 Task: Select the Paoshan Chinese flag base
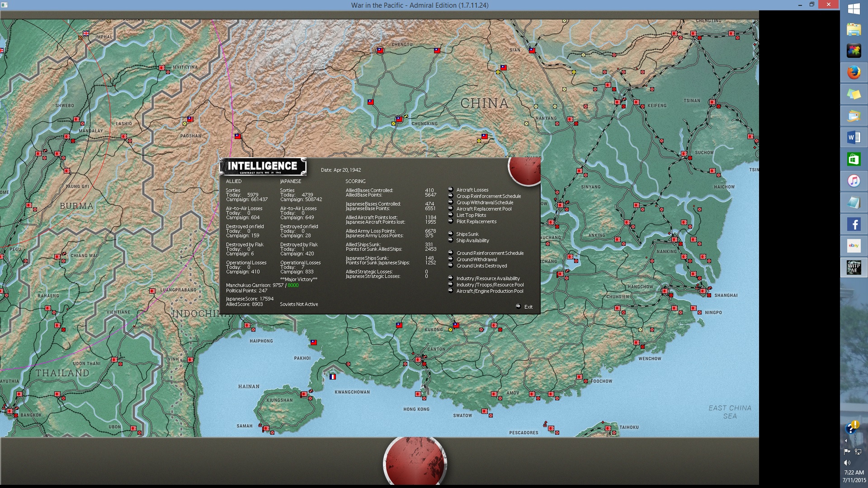[x=190, y=119]
